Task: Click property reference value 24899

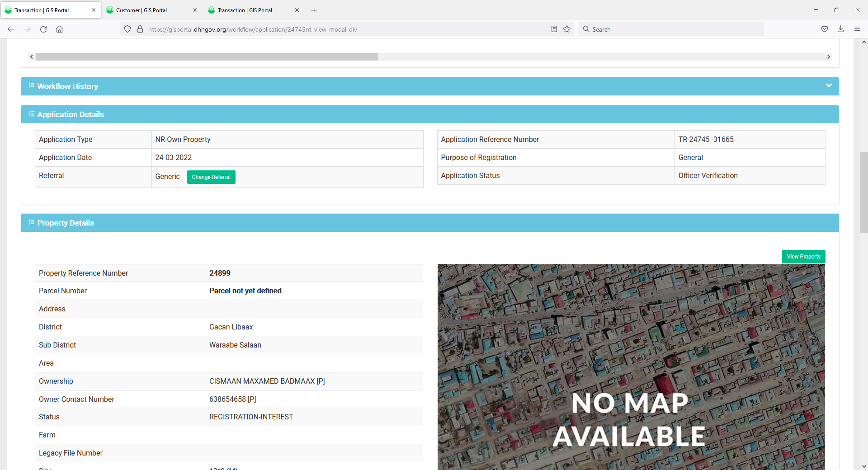Action: pyautogui.click(x=220, y=273)
